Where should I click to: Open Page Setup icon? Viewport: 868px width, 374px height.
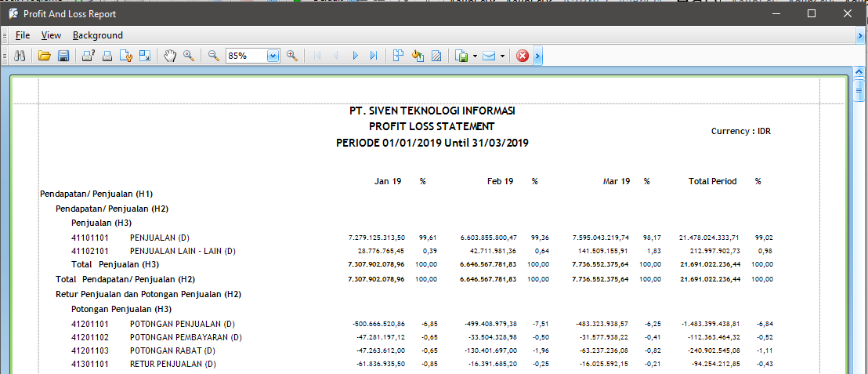[x=126, y=56]
